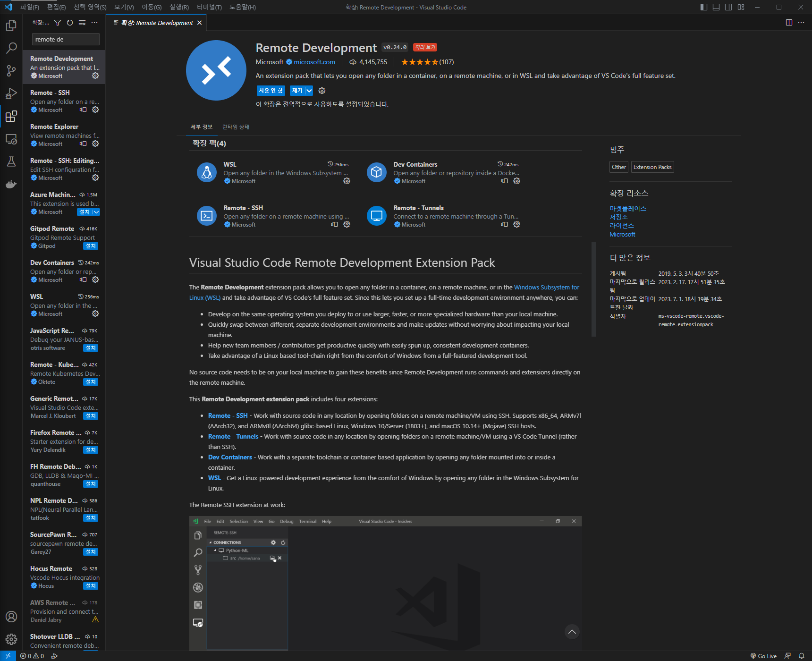This screenshot has width=812, height=661.
Task: Open 터미널(T) menu
Action: coord(209,7)
